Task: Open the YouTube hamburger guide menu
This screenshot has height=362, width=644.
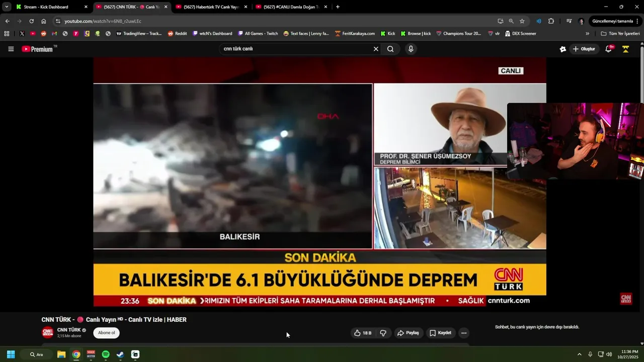Action: (x=11, y=49)
